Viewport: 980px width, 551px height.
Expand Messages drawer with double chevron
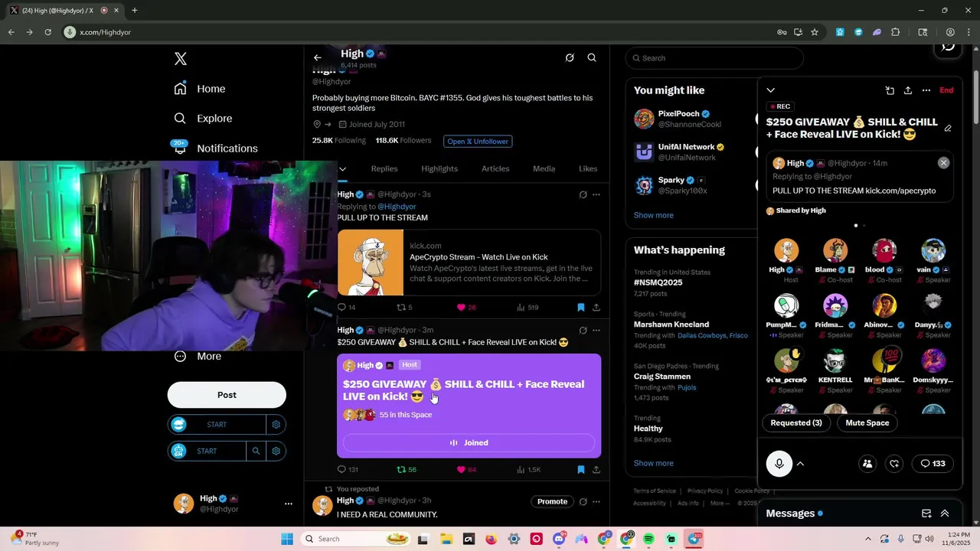[x=945, y=514]
